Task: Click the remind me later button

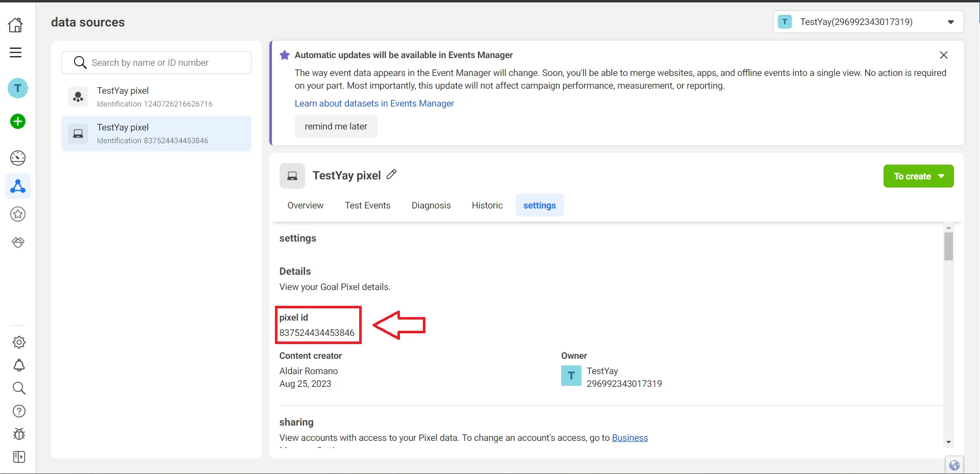Action: pyautogui.click(x=336, y=126)
